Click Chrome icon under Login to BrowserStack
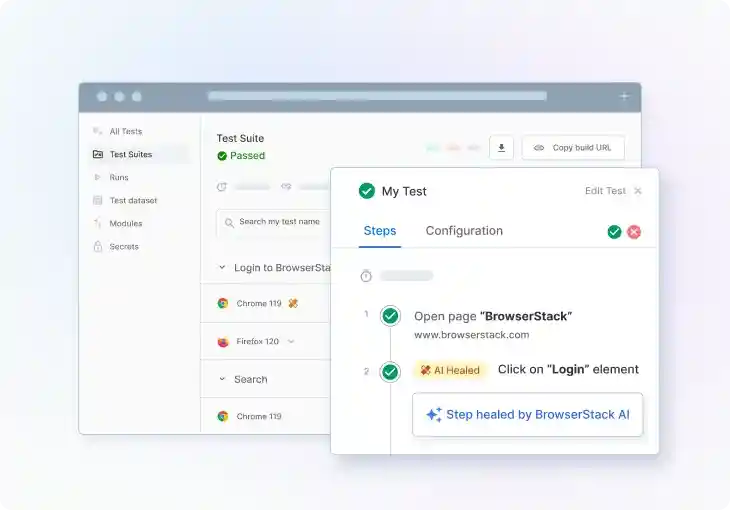This screenshot has width=730, height=510. 223,303
